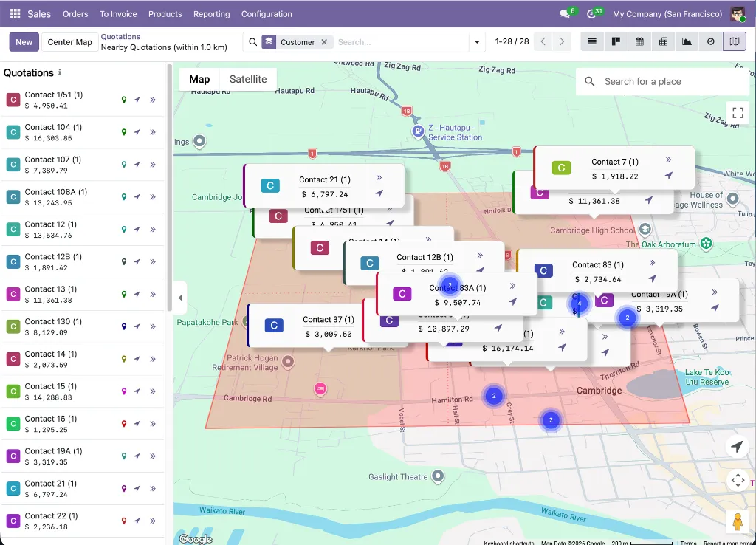This screenshot has width=756, height=545.
Task: Switch to the kanban view
Action: [616, 41]
